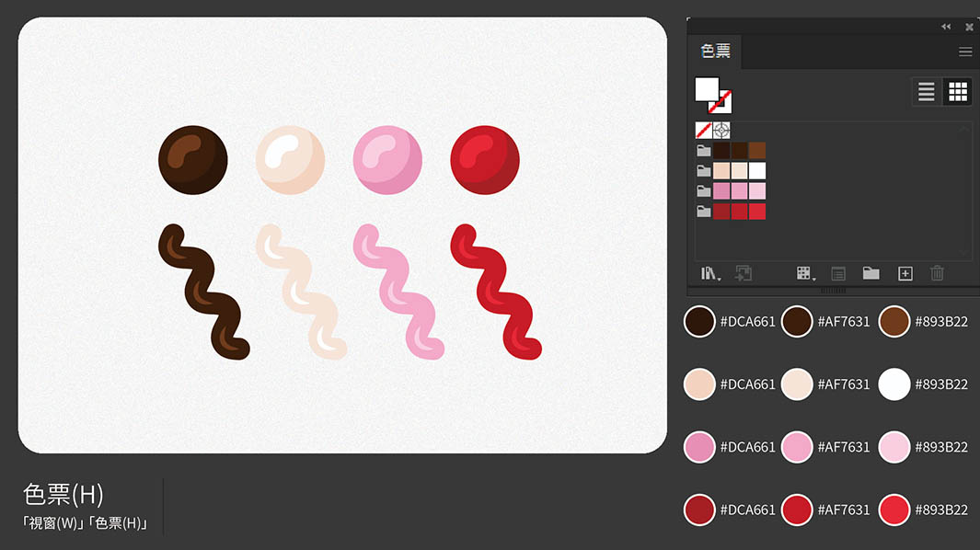980x550 pixels.
Task: Click the dark crimson legend circle
Action: [699, 510]
